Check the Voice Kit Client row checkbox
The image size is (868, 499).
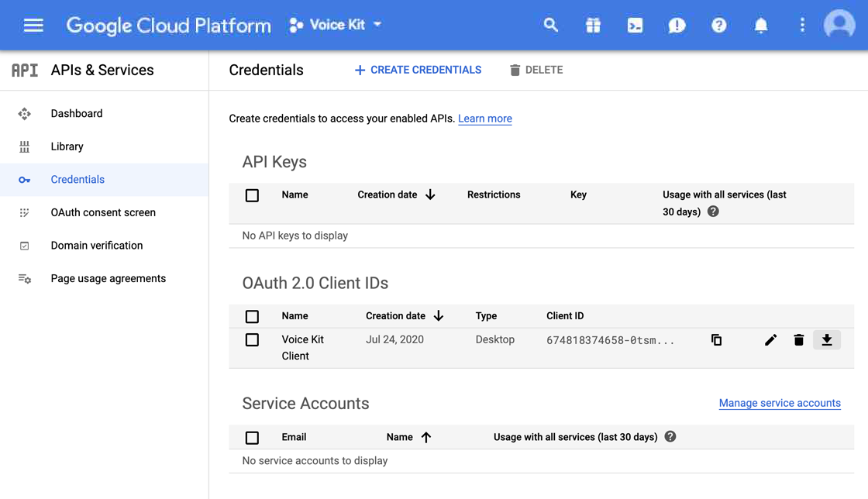tap(252, 339)
